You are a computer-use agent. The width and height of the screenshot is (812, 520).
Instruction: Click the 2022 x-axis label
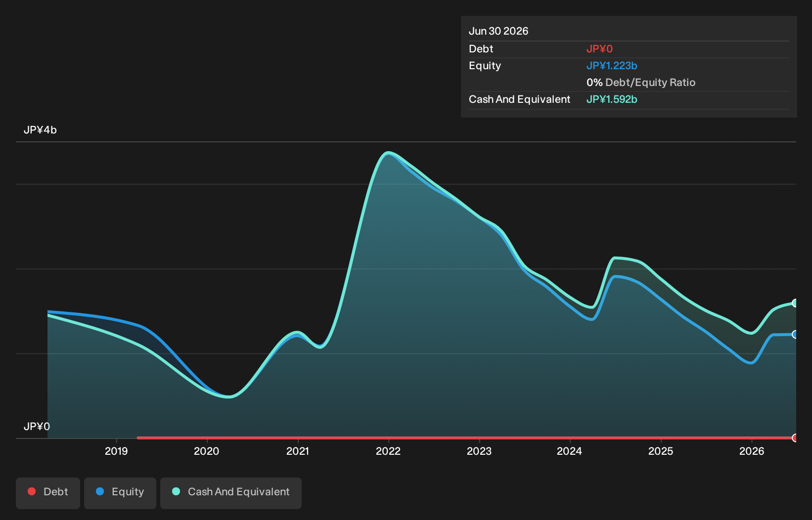point(388,451)
